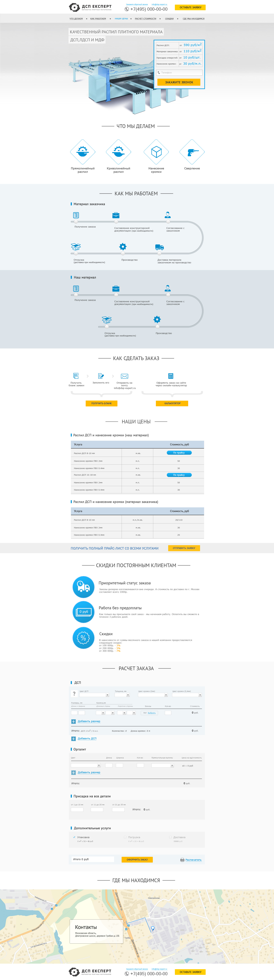This screenshot has height=980, width=274.
Task: Click the phone handset icon in header
Action: [127, 9]
